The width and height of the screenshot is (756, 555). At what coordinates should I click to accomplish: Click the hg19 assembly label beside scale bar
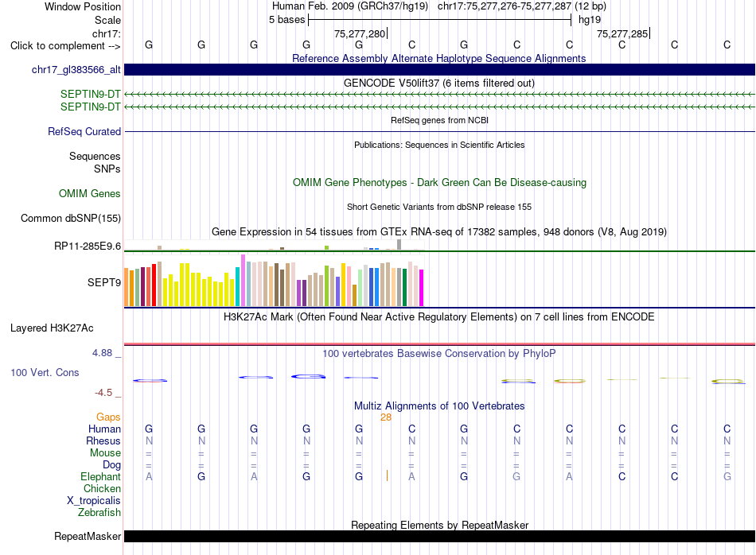point(590,20)
